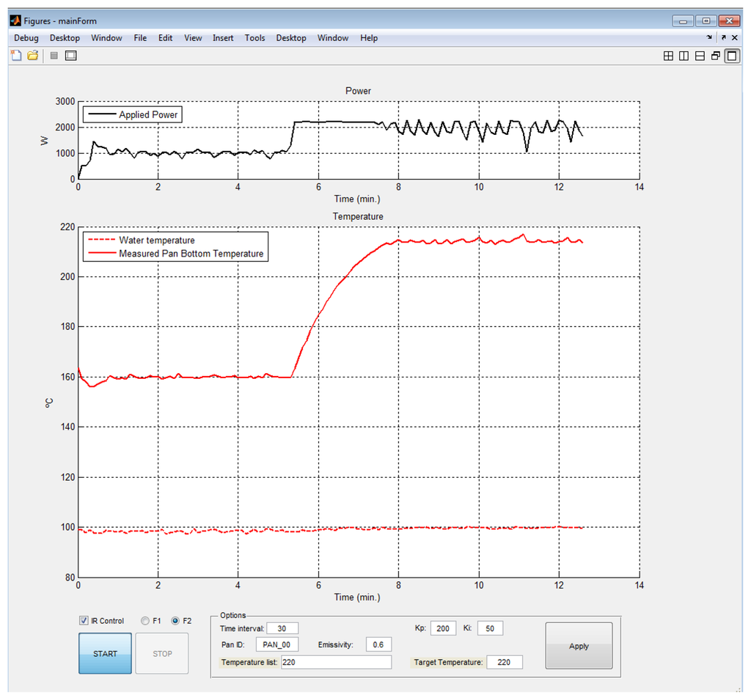751x700 pixels.
Task: Open the Tools menu
Action: [x=254, y=38]
